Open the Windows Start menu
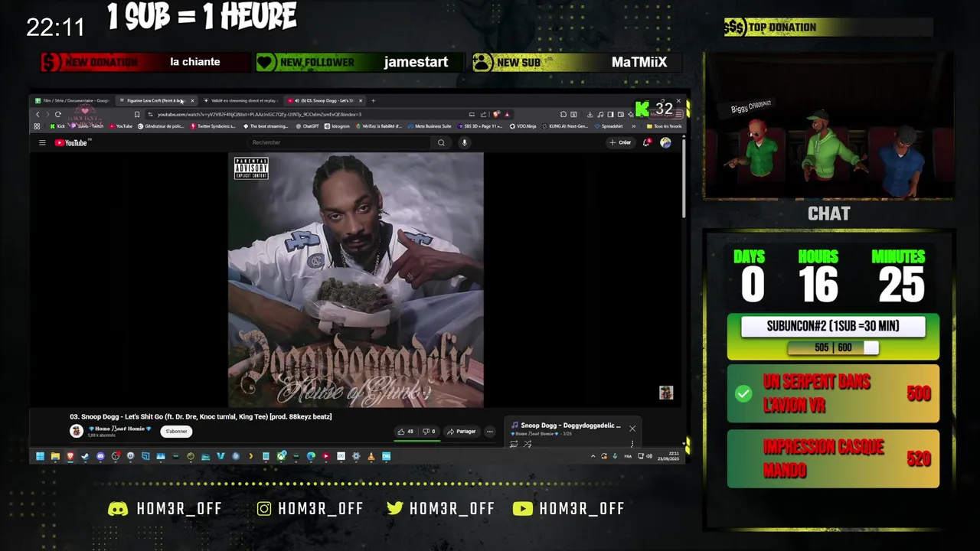Image resolution: width=980 pixels, height=551 pixels. tap(39, 456)
